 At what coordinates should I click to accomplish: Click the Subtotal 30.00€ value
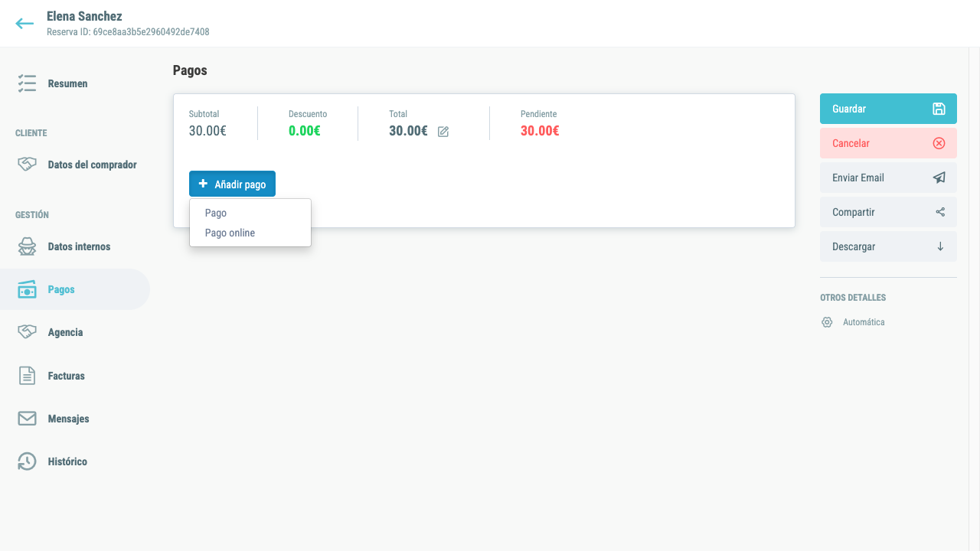[x=207, y=131]
